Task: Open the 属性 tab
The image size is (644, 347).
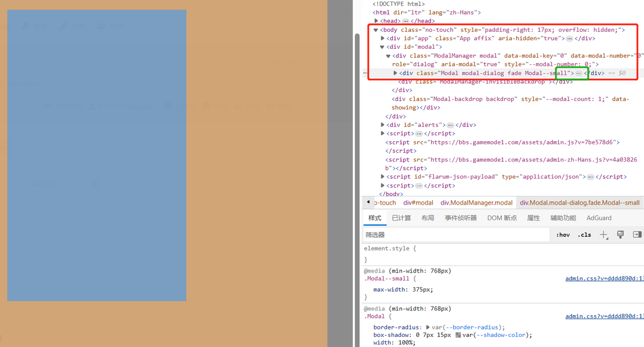Action: 533,218
